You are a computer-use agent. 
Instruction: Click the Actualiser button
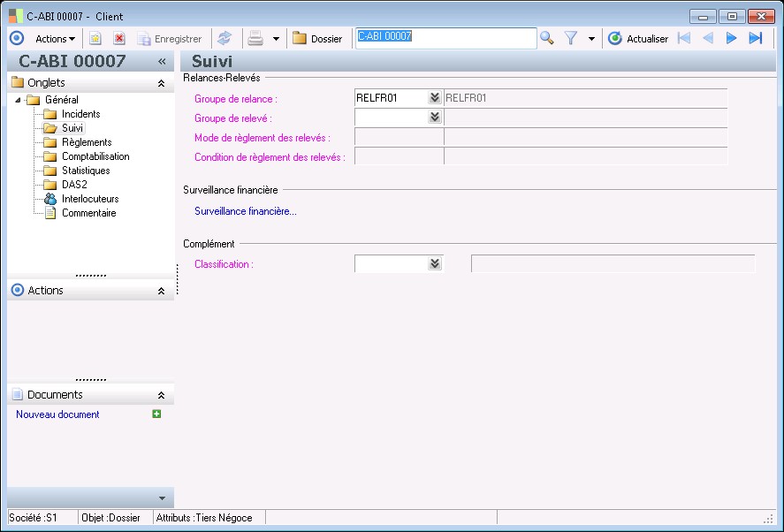coord(638,39)
